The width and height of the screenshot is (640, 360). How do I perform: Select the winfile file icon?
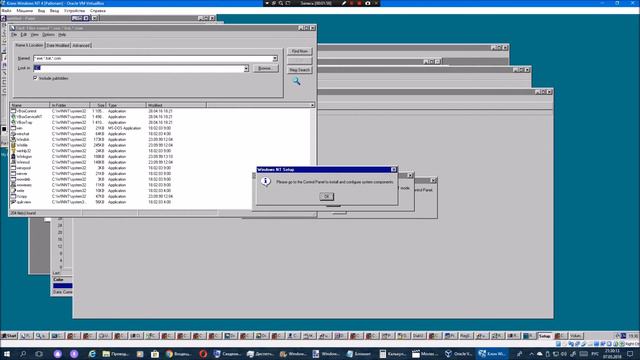13,145
